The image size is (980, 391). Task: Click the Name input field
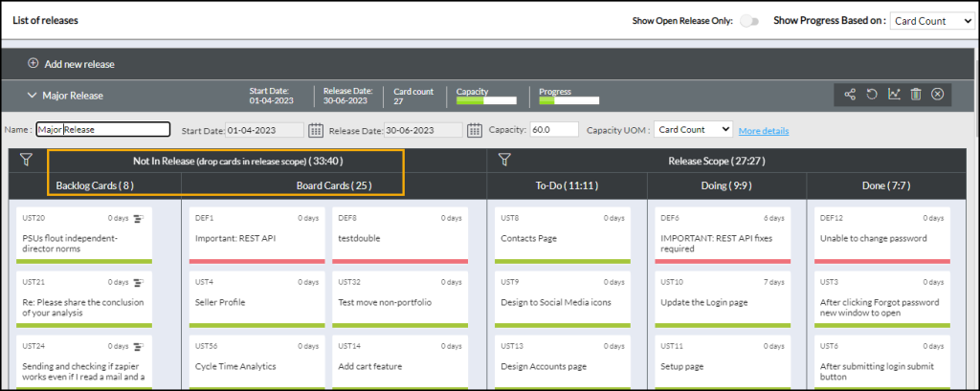pos(103,129)
